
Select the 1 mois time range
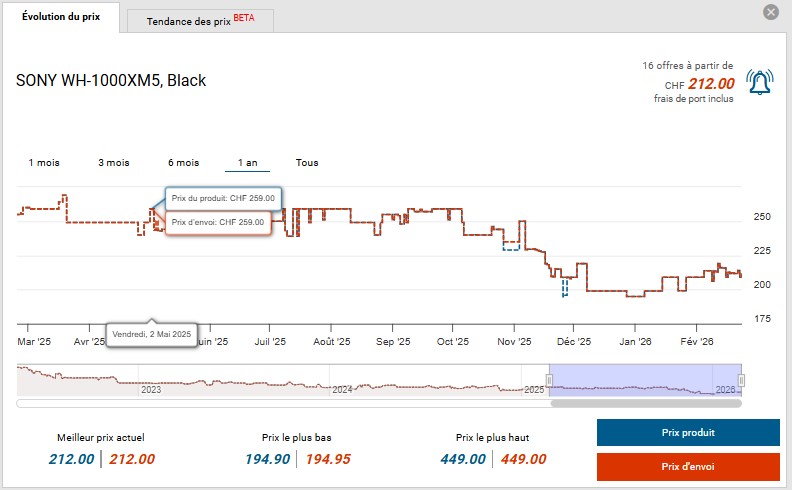[44, 162]
